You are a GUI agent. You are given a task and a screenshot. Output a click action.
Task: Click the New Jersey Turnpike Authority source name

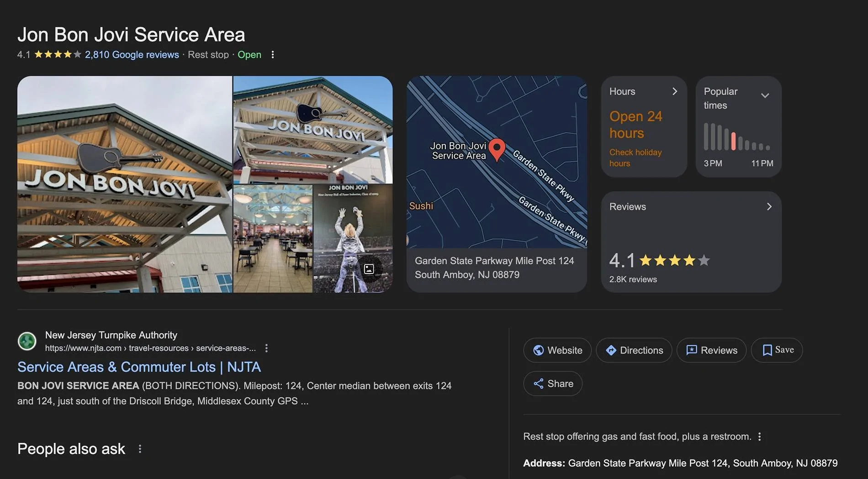111,335
